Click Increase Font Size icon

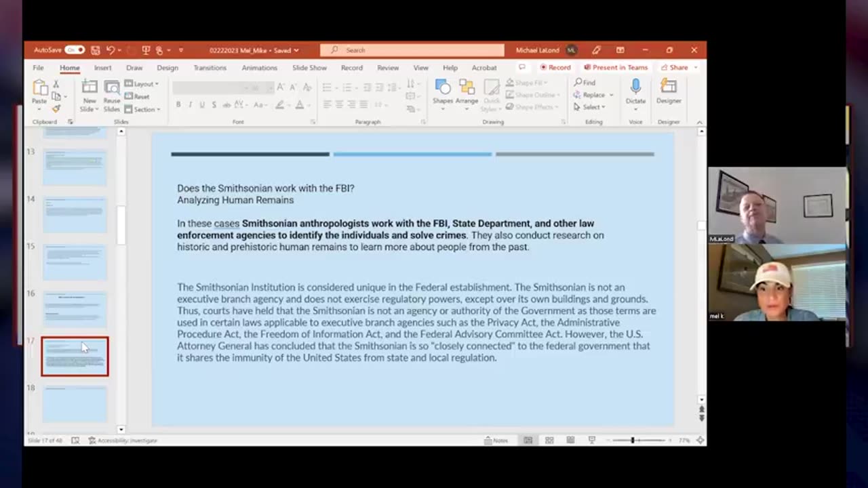tap(280, 87)
